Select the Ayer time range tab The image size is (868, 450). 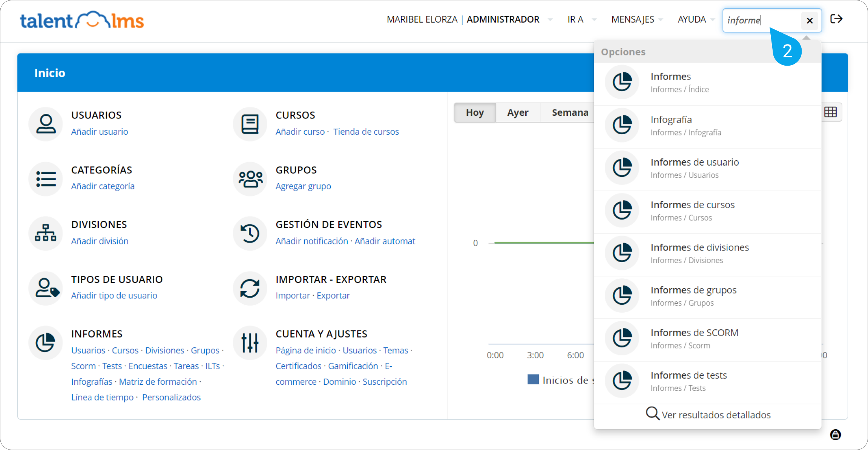coord(518,112)
